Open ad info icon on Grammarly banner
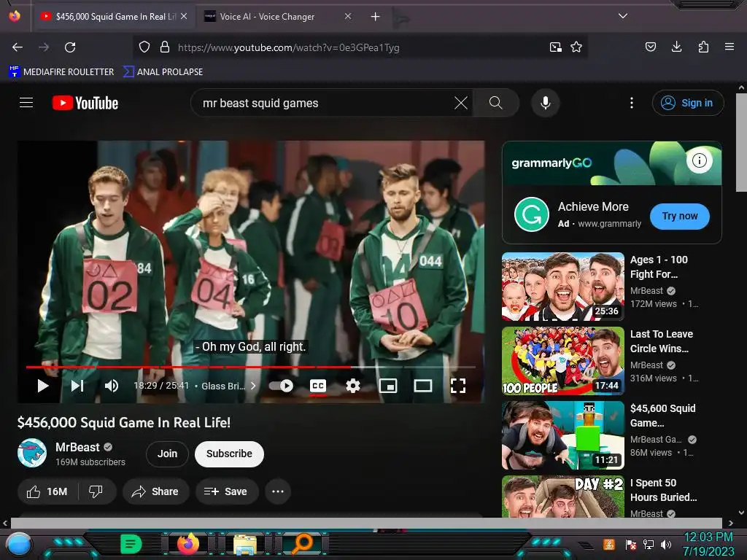This screenshot has width=747, height=560. point(699,160)
